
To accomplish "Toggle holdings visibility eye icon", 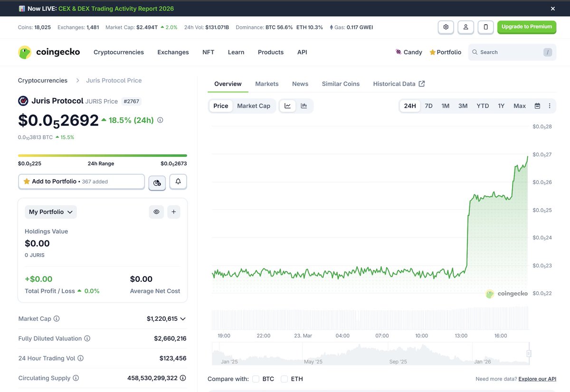I will pyautogui.click(x=156, y=212).
